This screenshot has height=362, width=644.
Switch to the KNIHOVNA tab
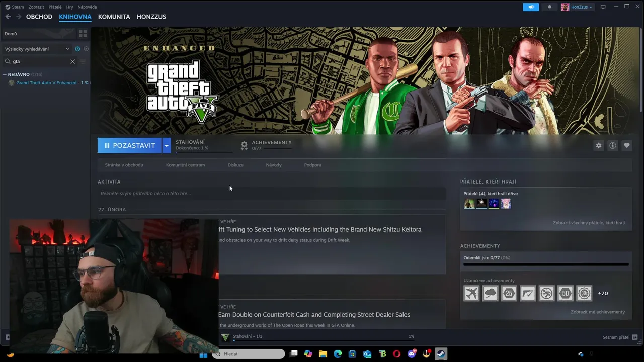click(75, 17)
